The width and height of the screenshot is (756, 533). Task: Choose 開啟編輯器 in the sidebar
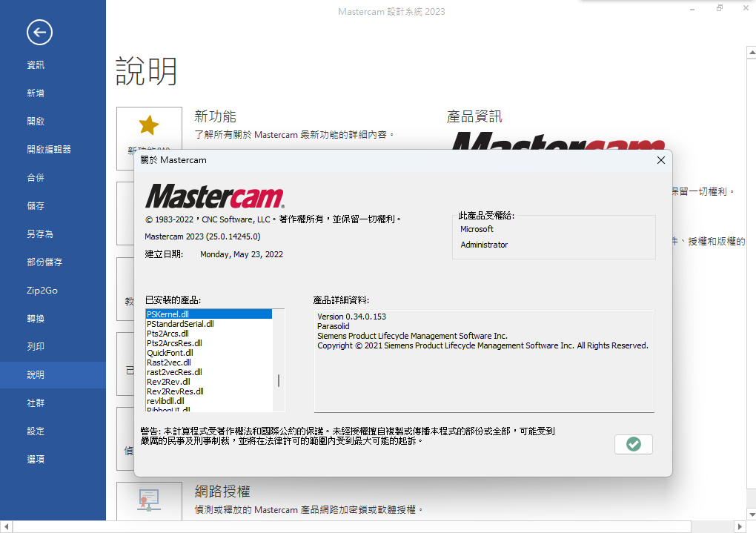point(49,150)
